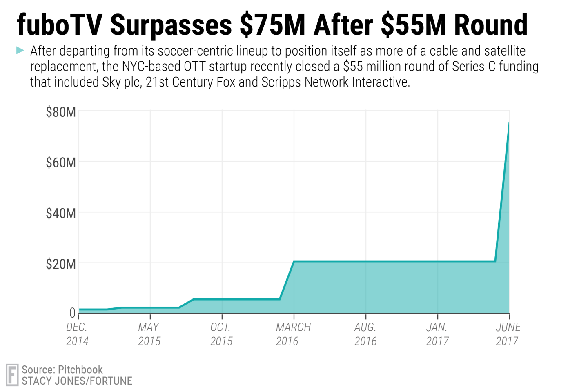Viewport: 588px width, 392px height.
Task: Click the $40M y-axis label
Action: [61, 213]
